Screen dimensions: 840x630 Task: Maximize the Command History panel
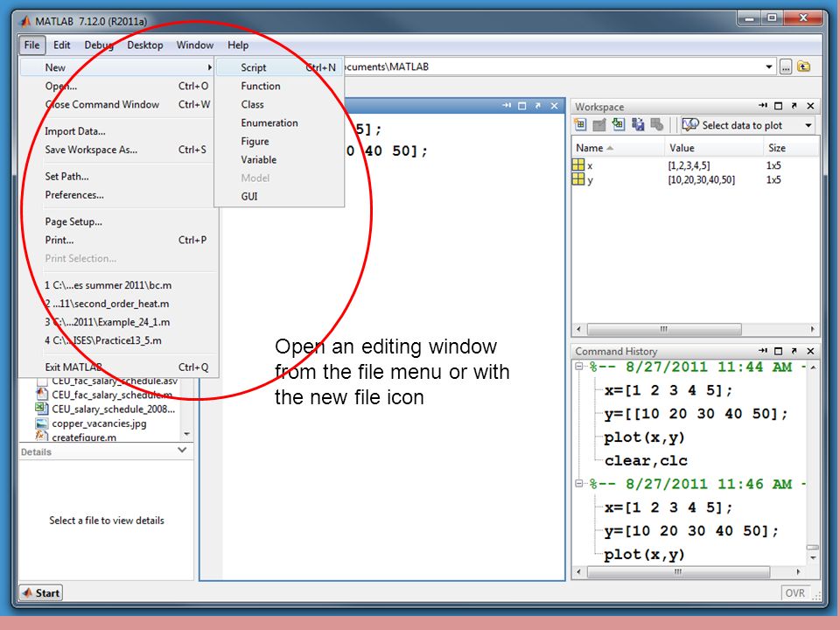coord(779,350)
